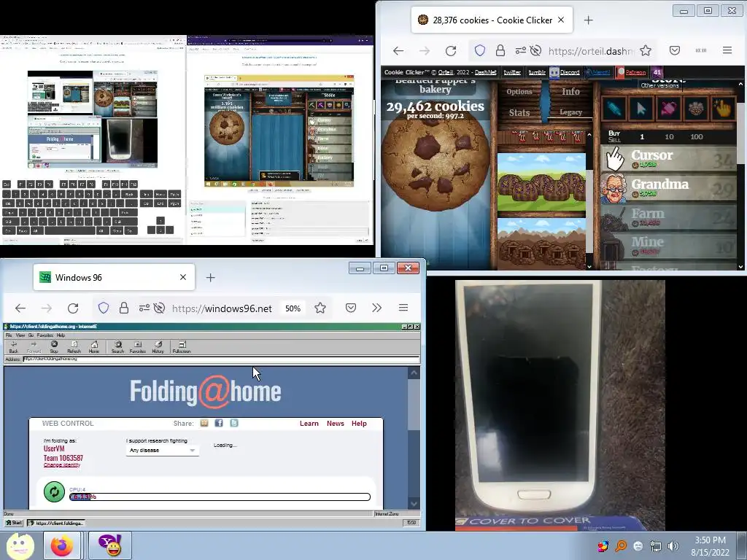Switch store mode to Buy
Viewport: 747px width, 560px height.
click(x=614, y=133)
